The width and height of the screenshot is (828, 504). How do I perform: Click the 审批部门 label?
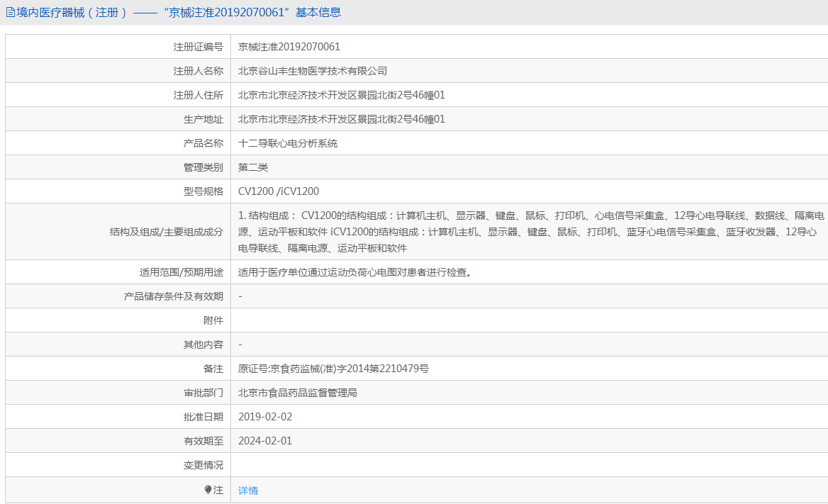click(x=203, y=393)
